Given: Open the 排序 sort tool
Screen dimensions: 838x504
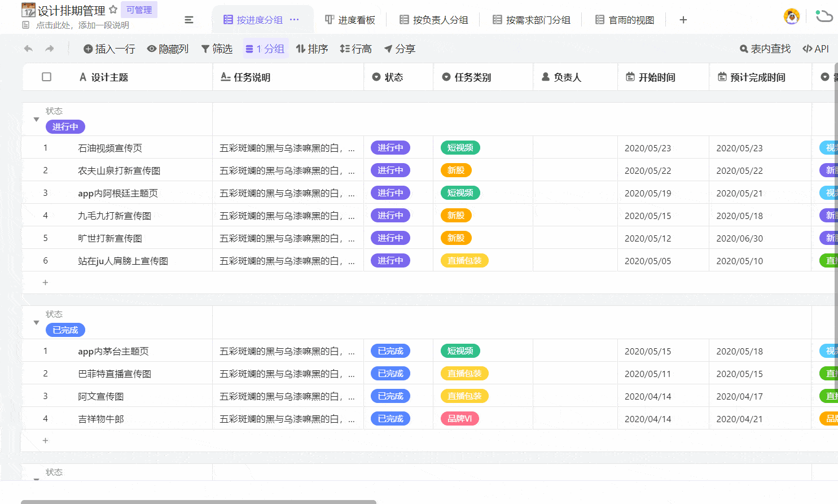Looking at the screenshot, I should click(x=312, y=49).
